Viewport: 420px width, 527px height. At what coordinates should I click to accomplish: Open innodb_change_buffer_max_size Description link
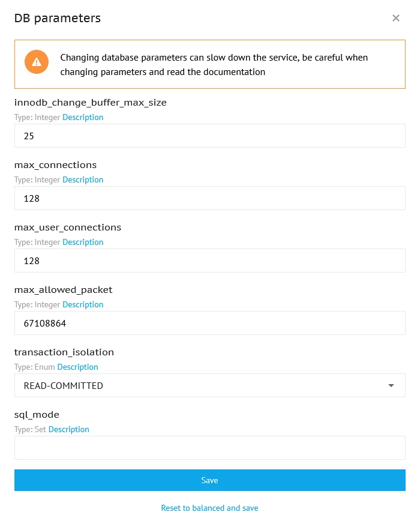(x=83, y=118)
